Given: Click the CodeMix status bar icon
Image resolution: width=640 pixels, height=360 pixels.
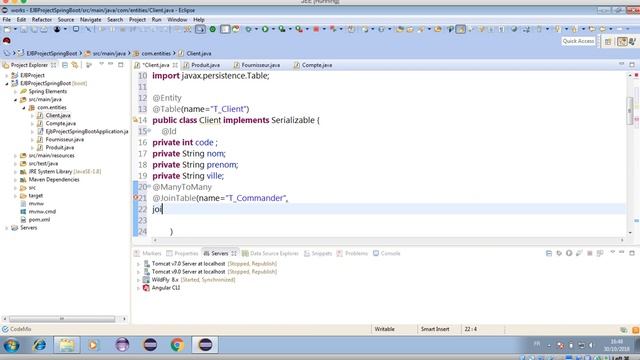Looking at the screenshot, I should (x=5, y=329).
